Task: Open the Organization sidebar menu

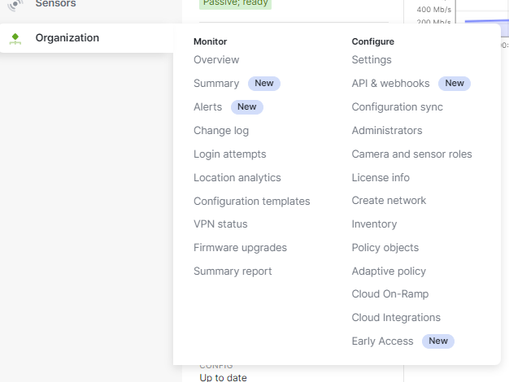Action: pos(67,38)
